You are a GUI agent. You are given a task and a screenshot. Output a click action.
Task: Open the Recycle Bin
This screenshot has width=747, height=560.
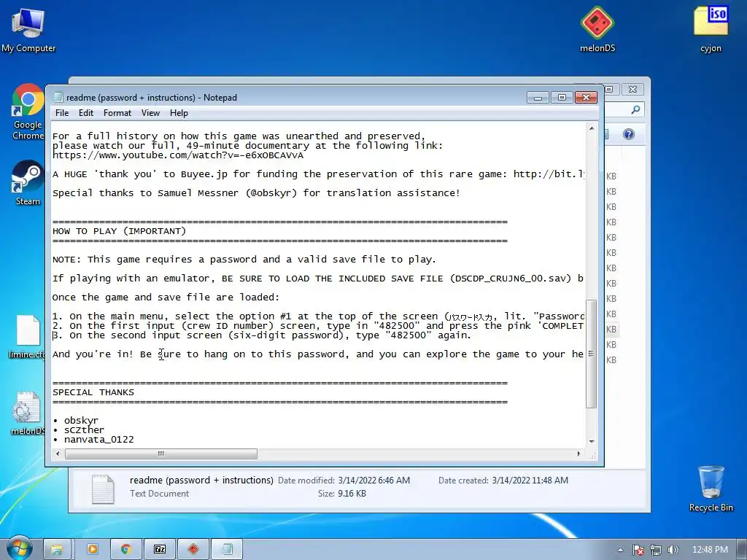[x=711, y=489]
